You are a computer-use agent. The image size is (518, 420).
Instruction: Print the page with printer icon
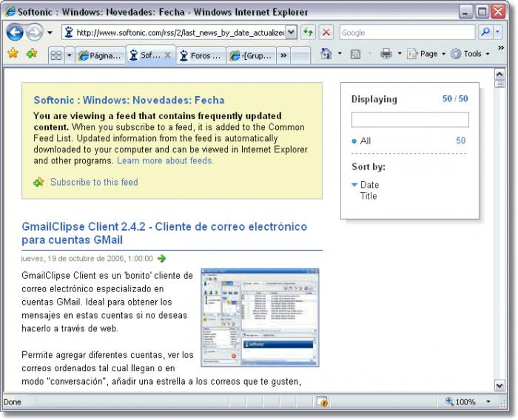pyautogui.click(x=386, y=53)
